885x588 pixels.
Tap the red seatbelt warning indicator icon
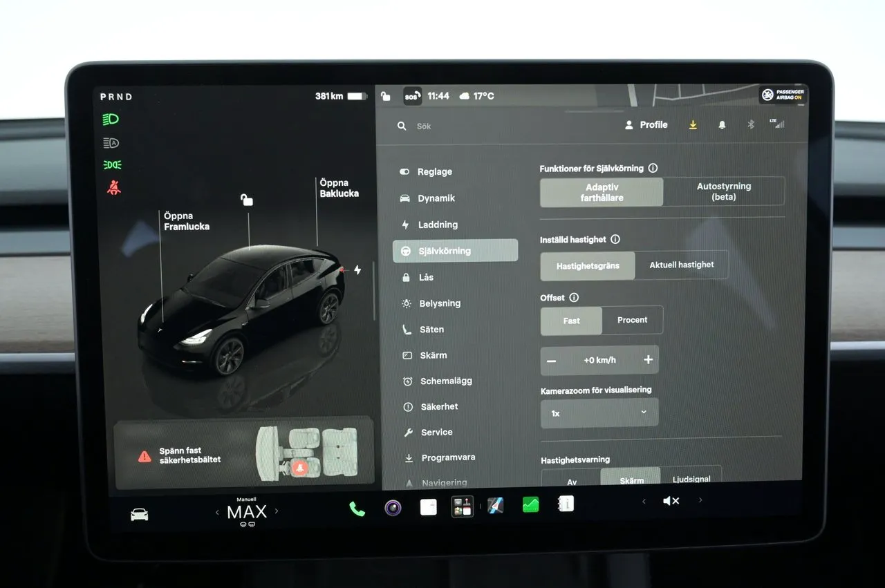(x=113, y=187)
